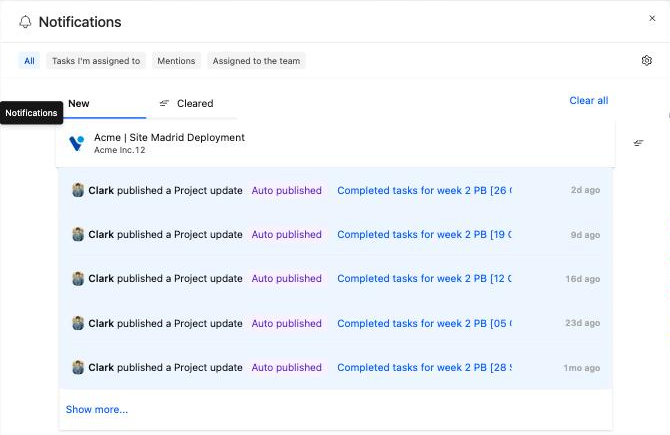
Task: Click the cleared icon next to Cleared tab
Action: (164, 103)
